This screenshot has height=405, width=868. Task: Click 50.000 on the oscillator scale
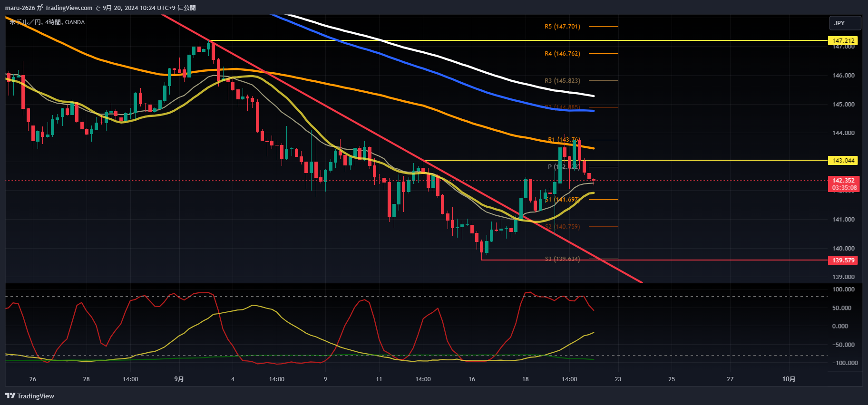[842, 308]
